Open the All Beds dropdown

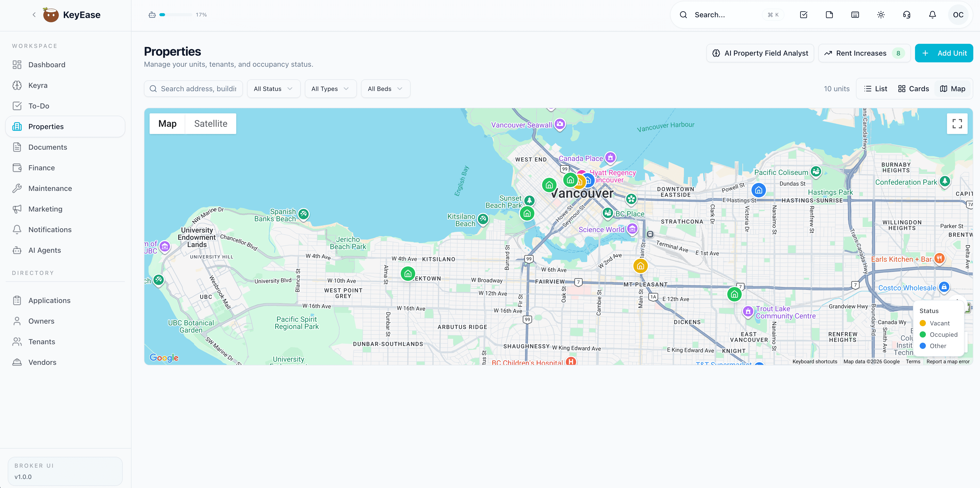point(385,89)
